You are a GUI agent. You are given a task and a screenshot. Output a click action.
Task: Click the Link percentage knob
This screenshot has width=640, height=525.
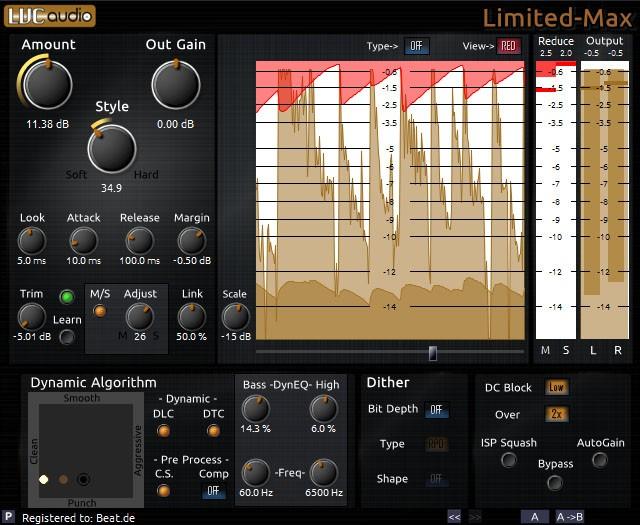point(191,317)
